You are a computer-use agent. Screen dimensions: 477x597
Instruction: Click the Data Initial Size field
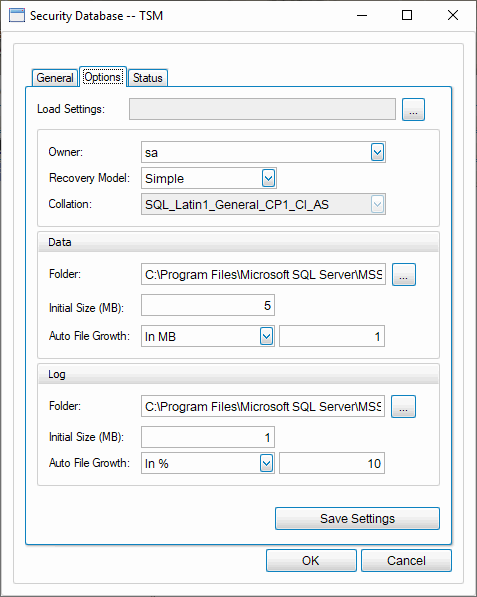[208, 305]
